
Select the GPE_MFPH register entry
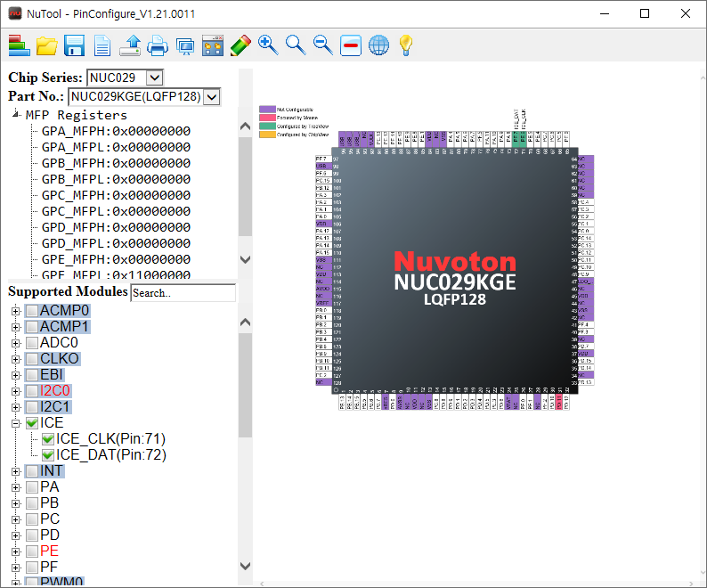pyautogui.click(x=116, y=259)
